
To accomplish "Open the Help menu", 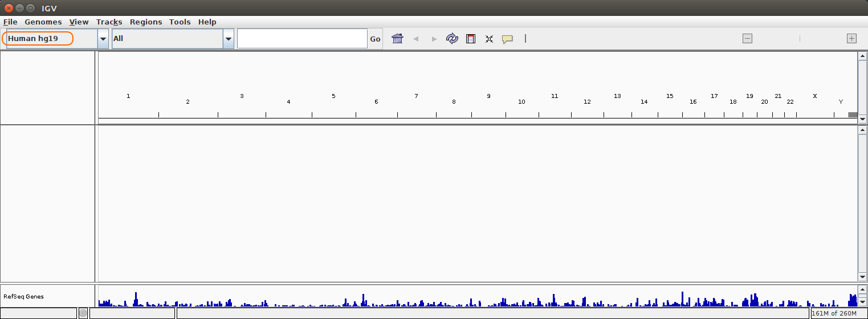I will pos(207,22).
